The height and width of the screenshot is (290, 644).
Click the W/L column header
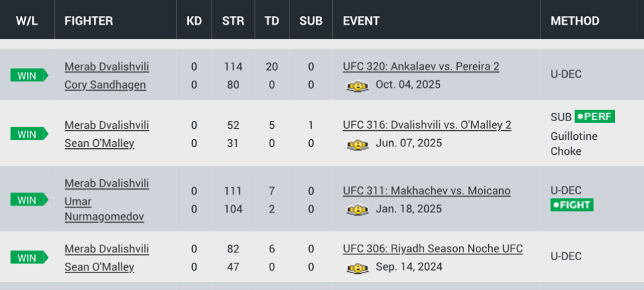[x=27, y=21]
